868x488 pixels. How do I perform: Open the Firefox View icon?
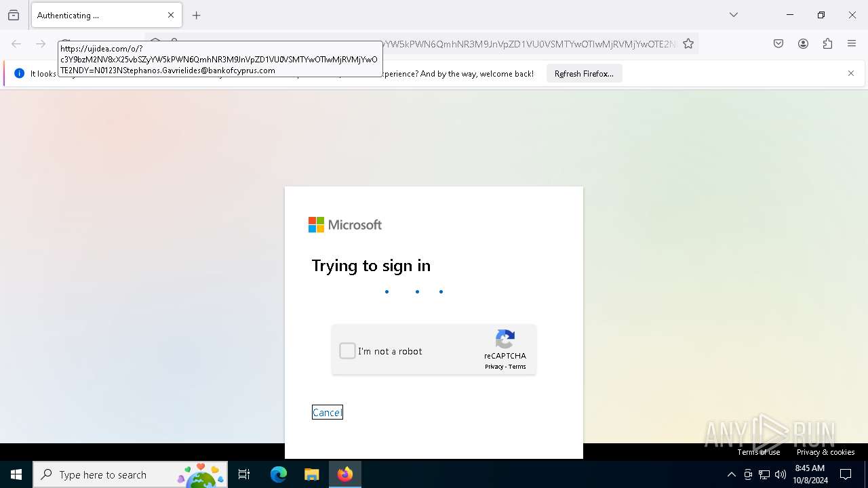(x=14, y=15)
